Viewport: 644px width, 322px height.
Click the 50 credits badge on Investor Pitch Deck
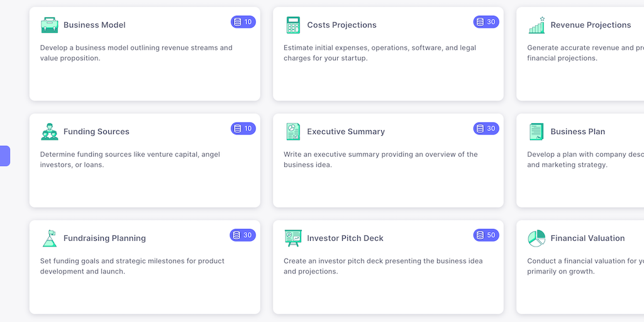point(486,235)
